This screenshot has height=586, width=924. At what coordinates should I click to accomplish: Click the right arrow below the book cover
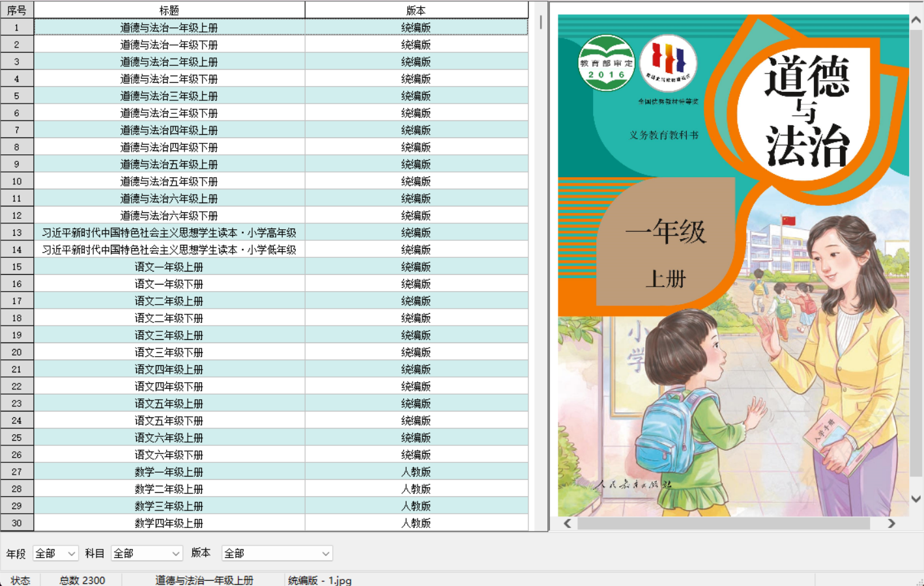[x=892, y=523]
